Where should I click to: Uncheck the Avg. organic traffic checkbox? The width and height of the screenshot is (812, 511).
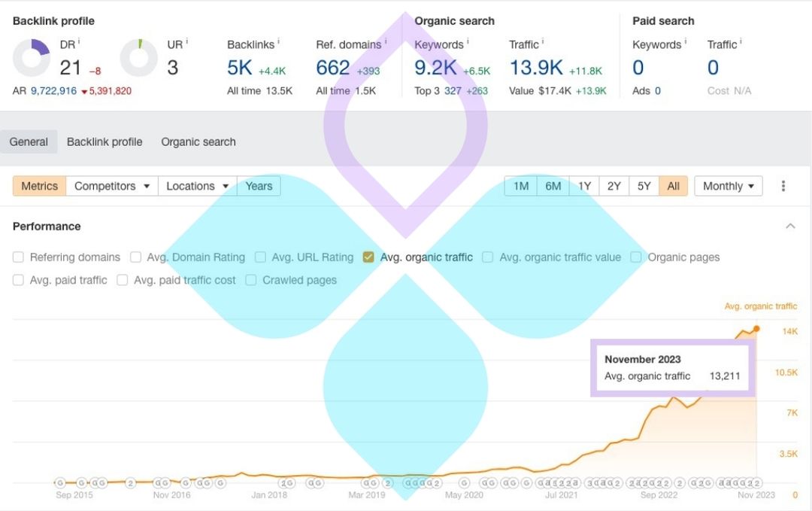(x=368, y=257)
